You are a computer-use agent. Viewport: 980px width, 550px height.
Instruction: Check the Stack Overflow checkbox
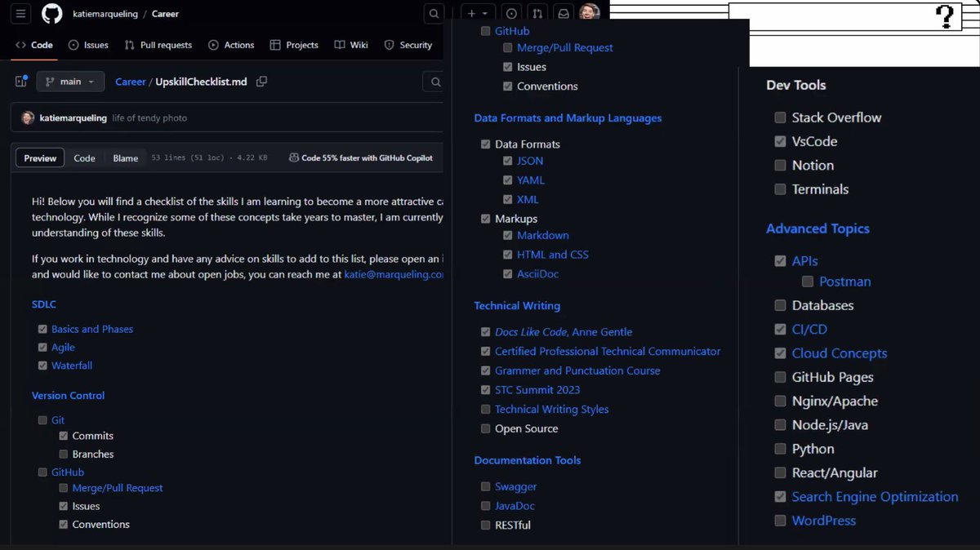[781, 118]
